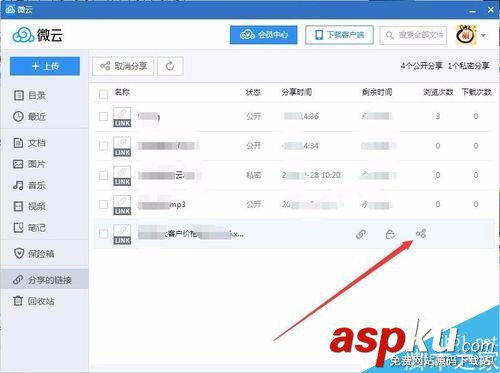500x373 pixels.
Task: Check the 客户价 file row checkbox
Action: coord(103,234)
